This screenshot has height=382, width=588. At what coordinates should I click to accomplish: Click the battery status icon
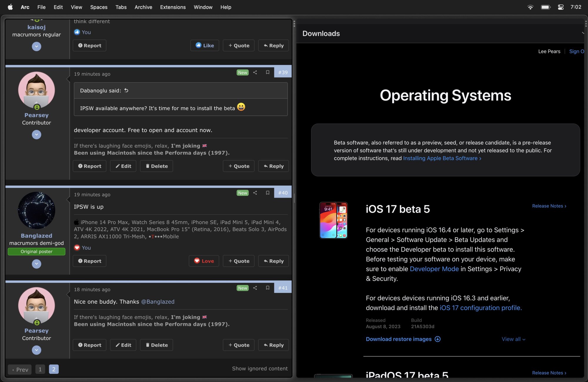[546, 7]
